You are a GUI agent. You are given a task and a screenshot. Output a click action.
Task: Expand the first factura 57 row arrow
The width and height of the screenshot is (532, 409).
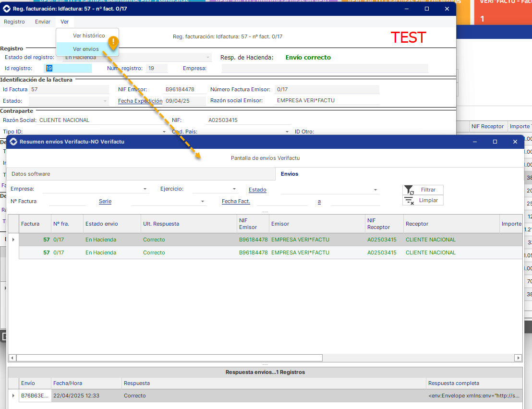13,240
